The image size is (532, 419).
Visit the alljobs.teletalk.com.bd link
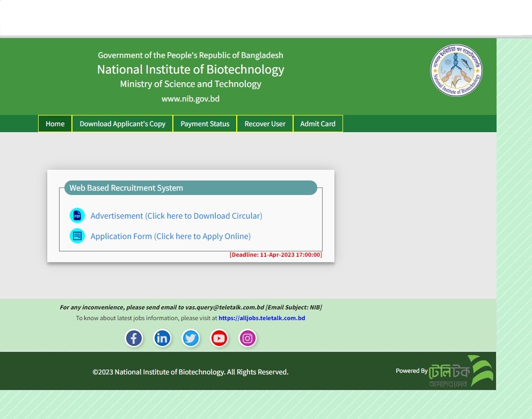[x=262, y=318]
